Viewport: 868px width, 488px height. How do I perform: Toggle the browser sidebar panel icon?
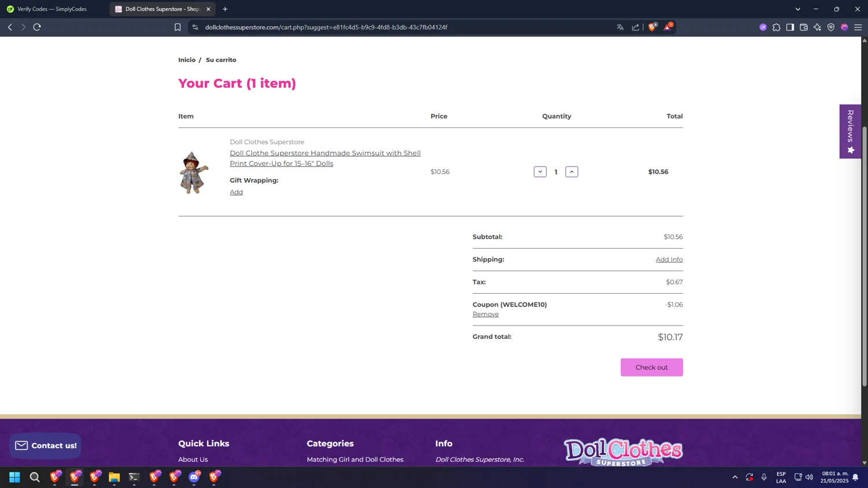pos(790,27)
